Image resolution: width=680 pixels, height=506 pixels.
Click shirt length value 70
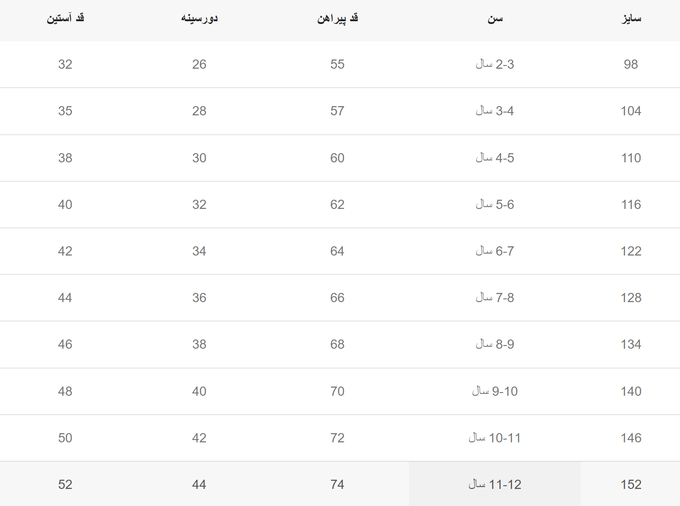(337, 392)
